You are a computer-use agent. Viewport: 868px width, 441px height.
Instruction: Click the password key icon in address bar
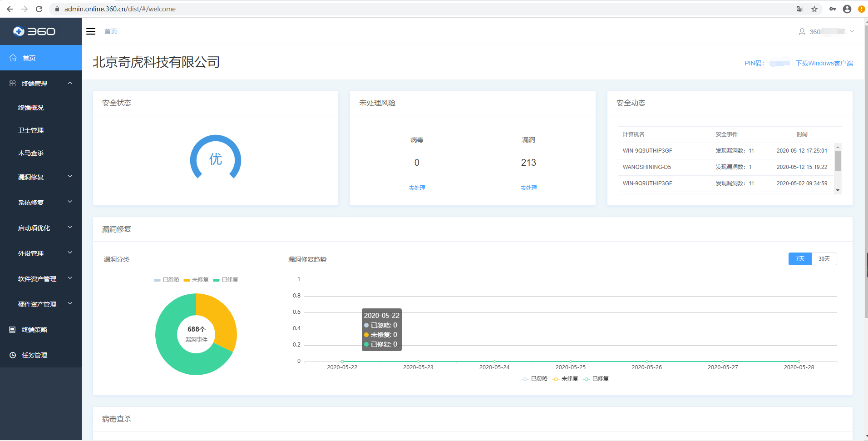click(832, 9)
